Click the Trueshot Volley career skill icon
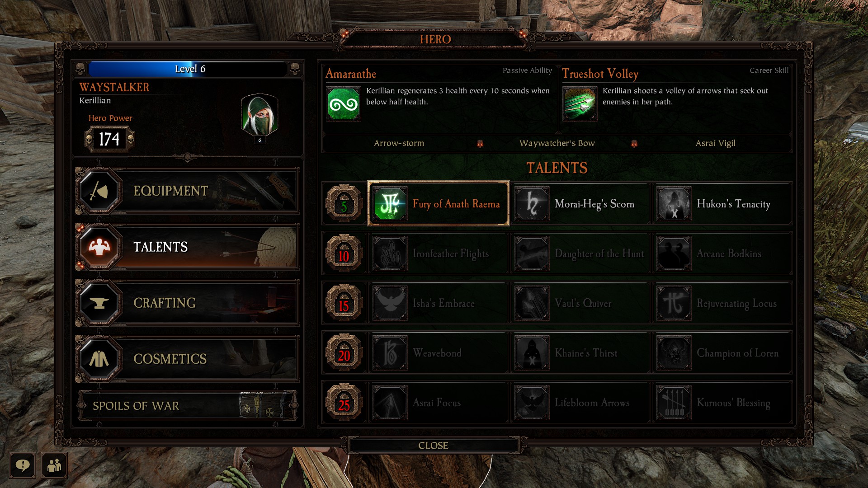The height and width of the screenshot is (488, 868). (580, 104)
